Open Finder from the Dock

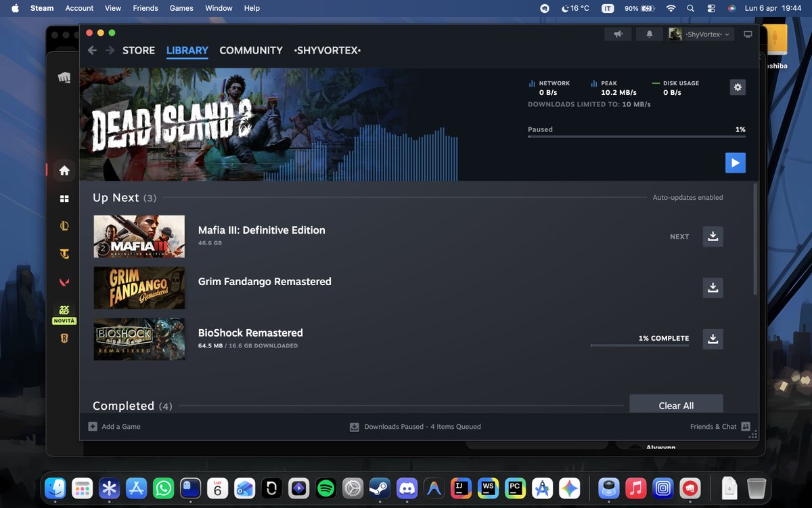(55, 488)
